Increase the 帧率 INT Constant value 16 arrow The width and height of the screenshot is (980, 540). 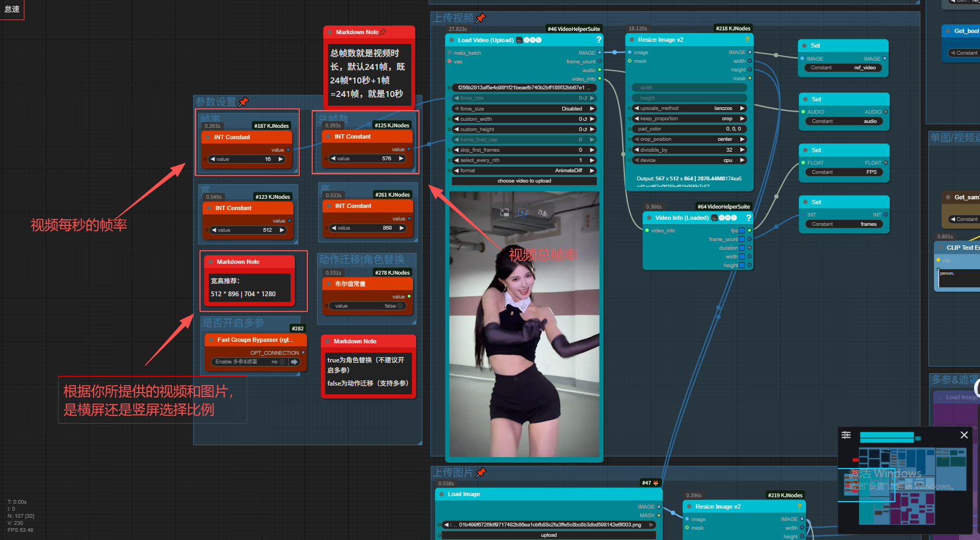[281, 159]
